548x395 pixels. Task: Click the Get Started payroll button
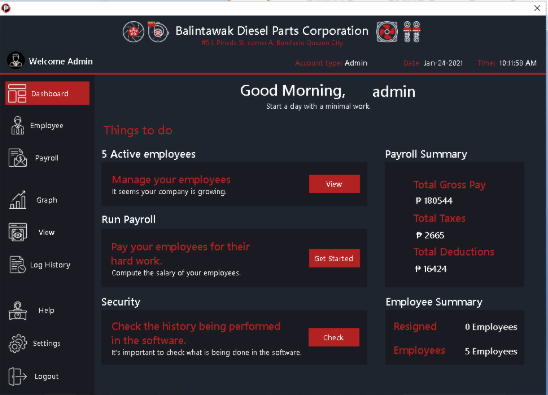pyautogui.click(x=334, y=258)
